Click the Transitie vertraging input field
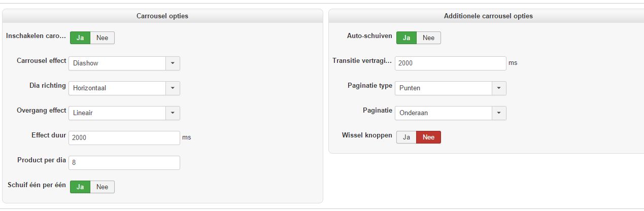The width and height of the screenshot is (644, 211). point(450,63)
